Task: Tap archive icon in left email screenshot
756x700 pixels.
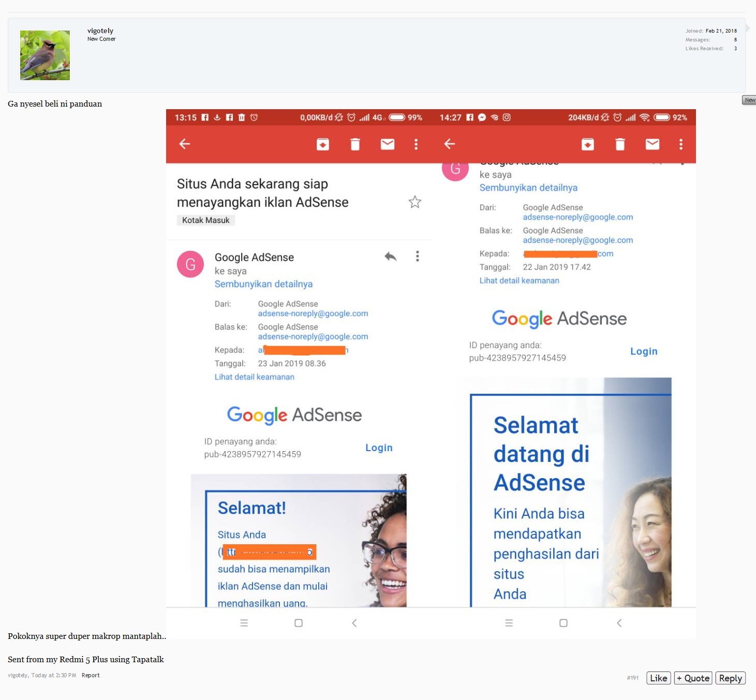Action: 323,144
